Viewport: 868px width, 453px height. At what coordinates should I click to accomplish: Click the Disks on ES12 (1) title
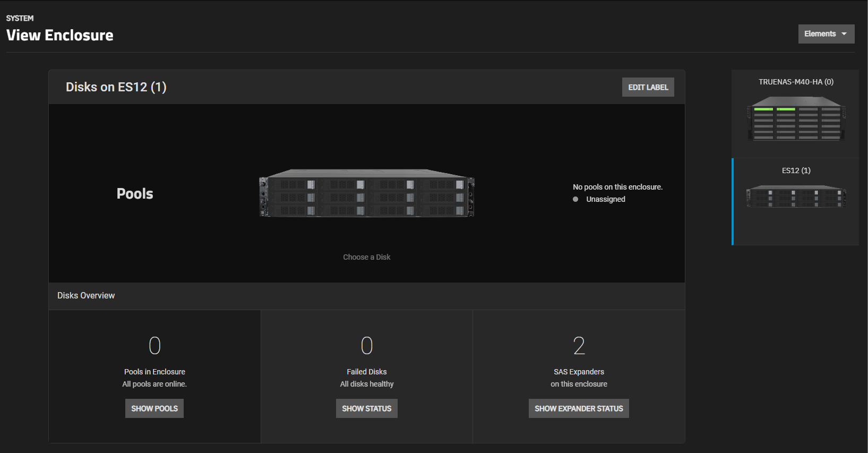point(116,87)
